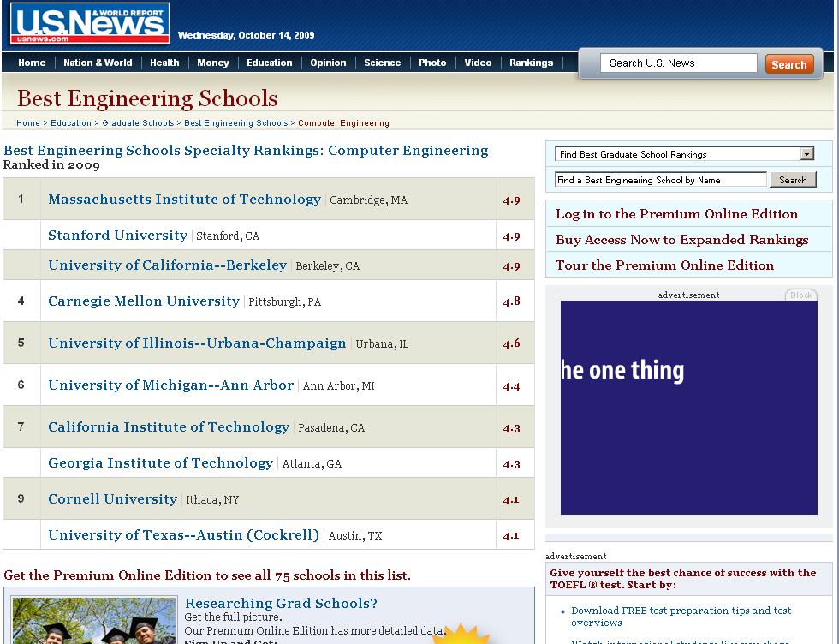
Task: Click the 4.4 score for Michigan
Action: [x=512, y=386]
